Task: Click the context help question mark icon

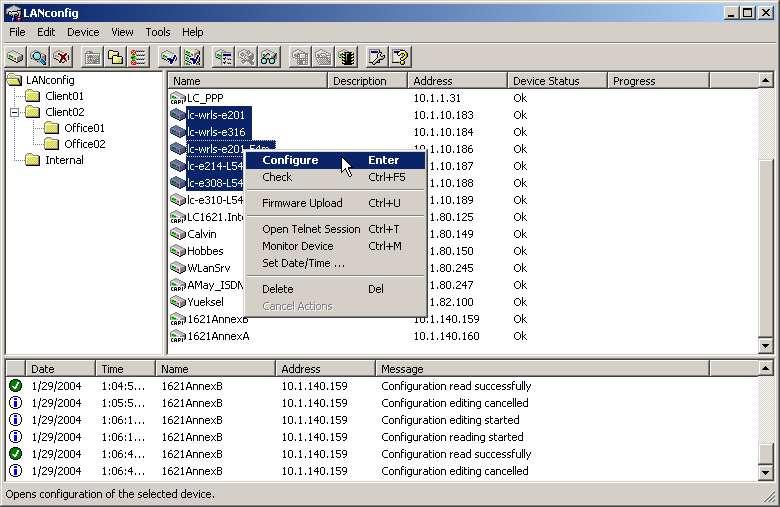Action: (x=401, y=57)
